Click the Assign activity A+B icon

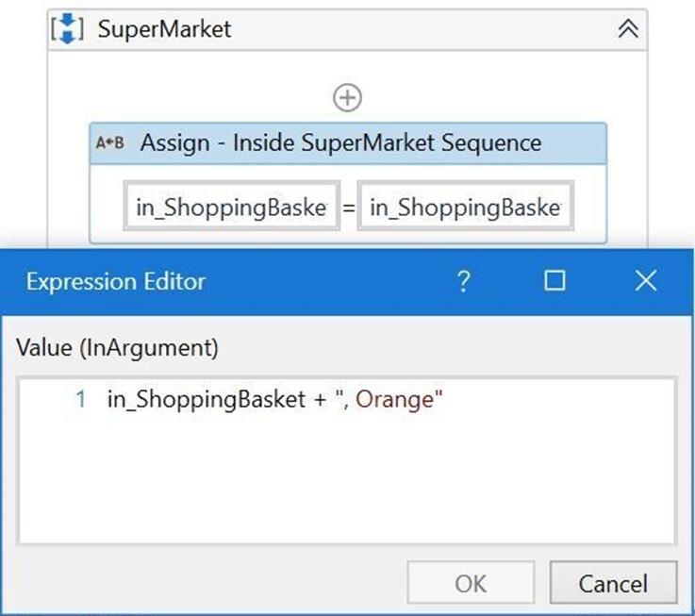[110, 142]
